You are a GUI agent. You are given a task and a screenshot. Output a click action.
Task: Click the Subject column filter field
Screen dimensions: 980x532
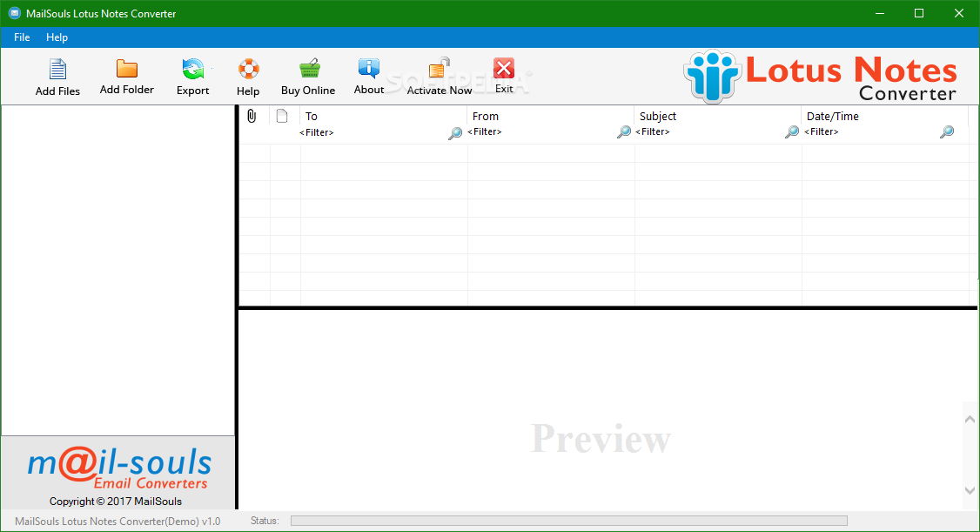click(709, 131)
